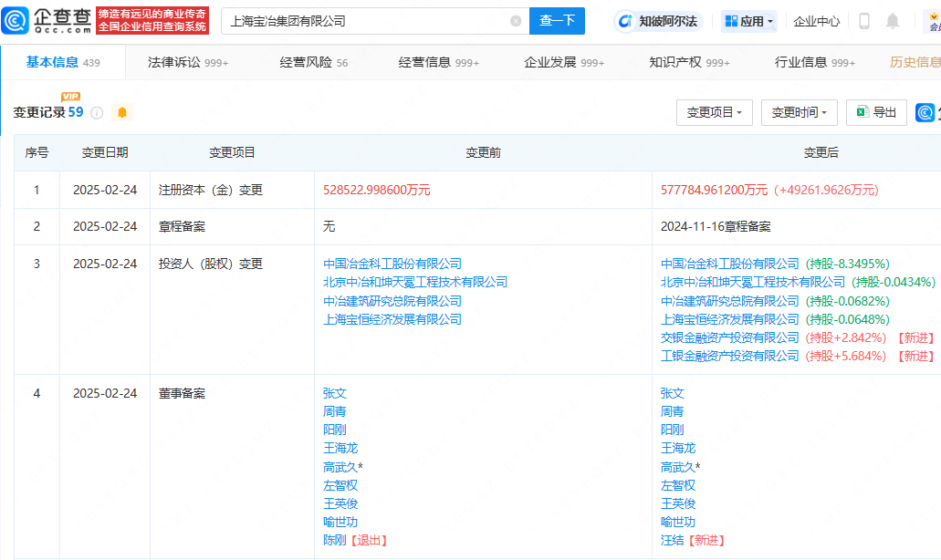Open 王英俊 link in 变更前 column
Viewport: 941px width, 560px height.
[x=340, y=503]
